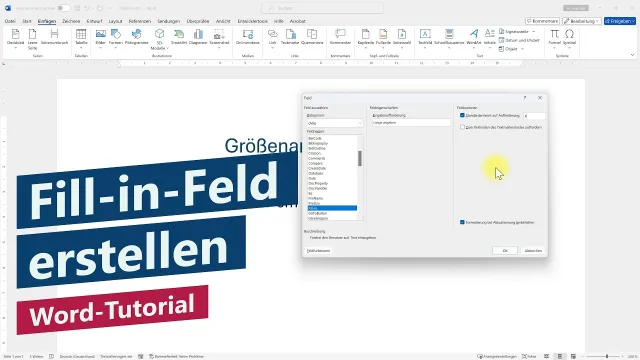Click the Link icon in ribbon
The width and height of the screenshot is (640, 360).
tap(272, 34)
